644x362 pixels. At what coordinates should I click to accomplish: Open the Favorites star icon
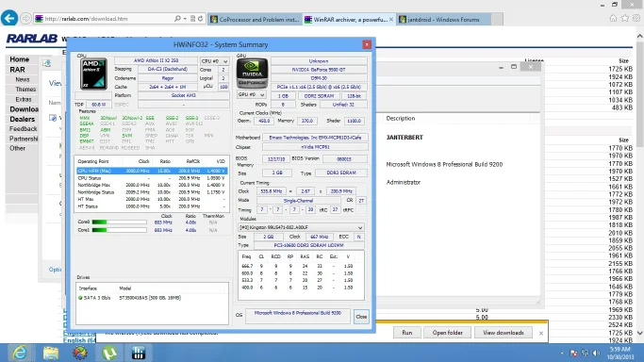point(625,19)
